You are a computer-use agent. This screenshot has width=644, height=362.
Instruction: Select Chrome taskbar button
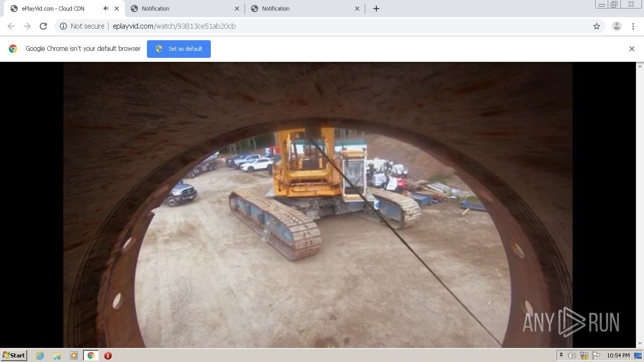click(91, 355)
